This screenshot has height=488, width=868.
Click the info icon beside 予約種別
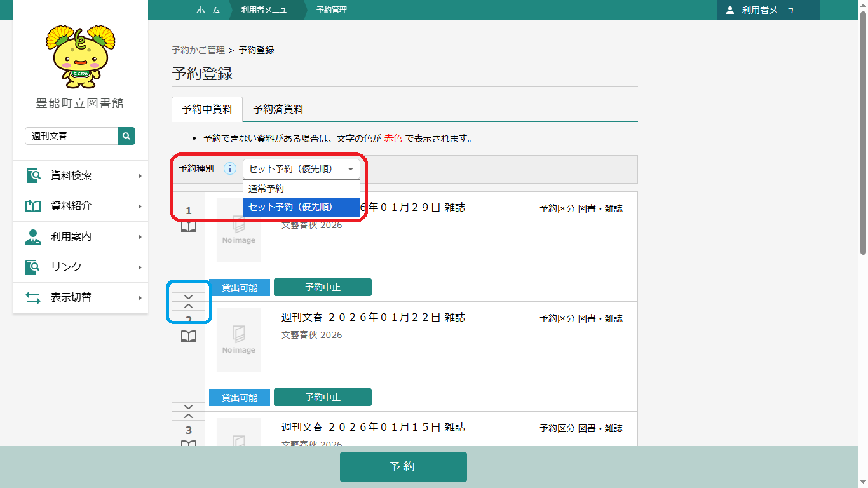pyautogui.click(x=230, y=169)
